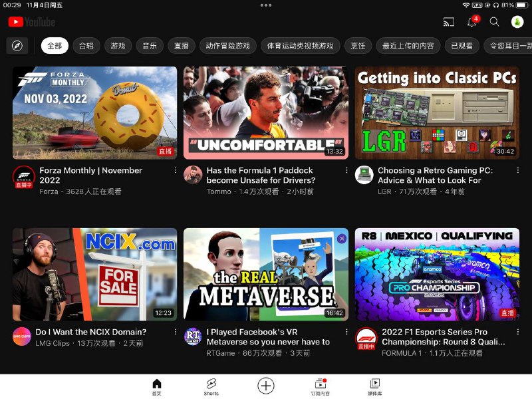Open title Choosing a Retro Gaming PC
Image resolution: width=532 pixels, height=399 pixels.
[435, 175]
